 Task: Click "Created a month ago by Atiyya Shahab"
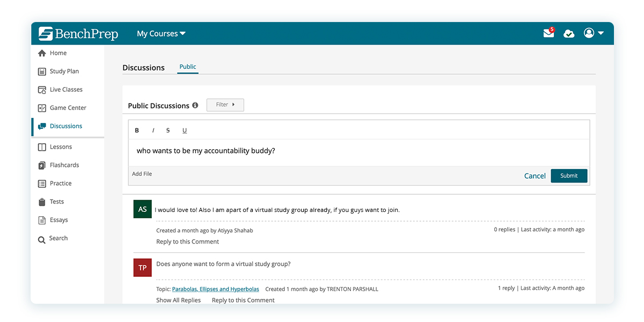click(204, 230)
